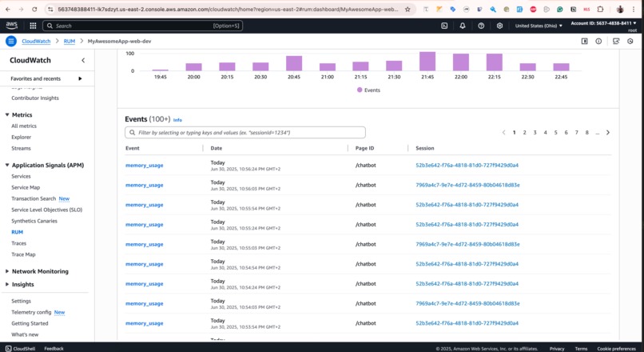Toggle the blue navigation hamburger menu

pos(11,41)
